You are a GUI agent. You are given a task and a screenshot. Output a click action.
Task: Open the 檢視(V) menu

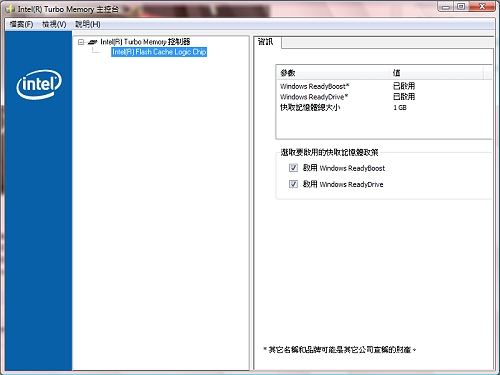(x=54, y=24)
